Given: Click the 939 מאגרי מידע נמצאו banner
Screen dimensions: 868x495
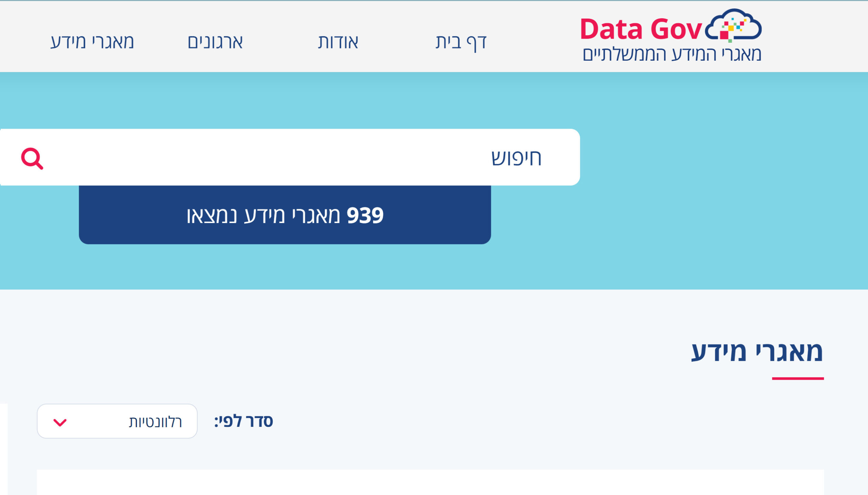Looking at the screenshot, I should pyautogui.click(x=284, y=215).
